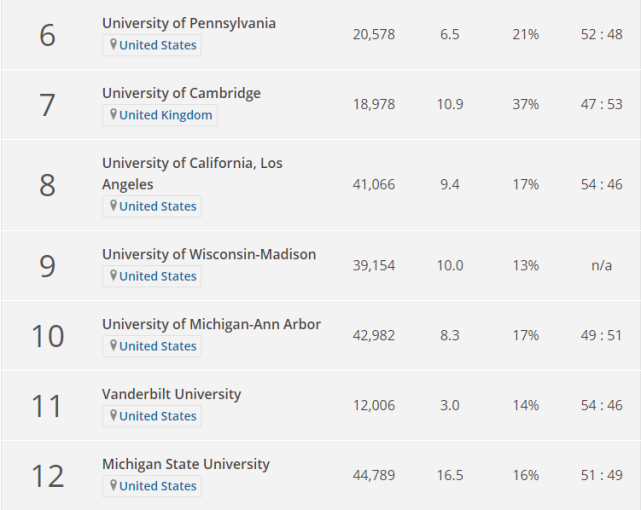Viewport: 641px width, 510px height.
Task: Click location pin under University of Wisconsin-Madison
Action: (113, 276)
